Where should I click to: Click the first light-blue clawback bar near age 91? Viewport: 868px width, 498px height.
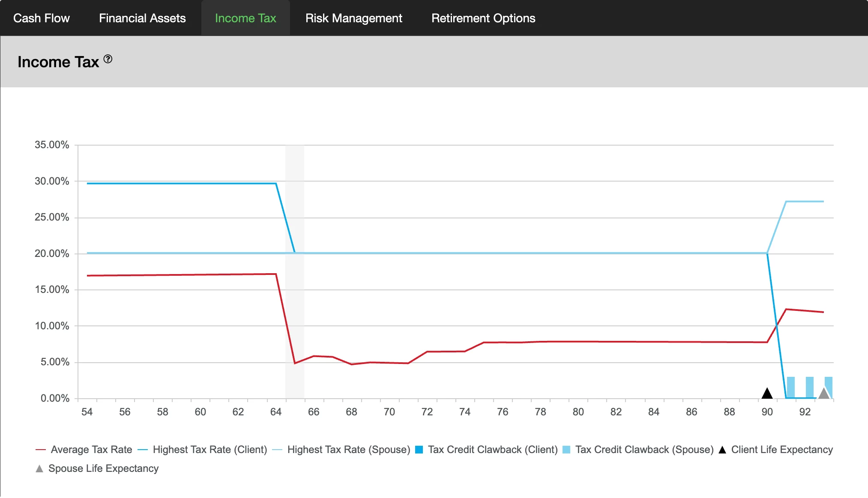[791, 387]
